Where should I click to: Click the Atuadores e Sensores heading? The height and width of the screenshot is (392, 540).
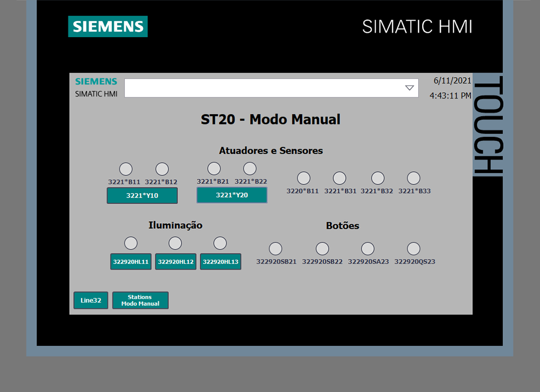pyautogui.click(x=271, y=151)
